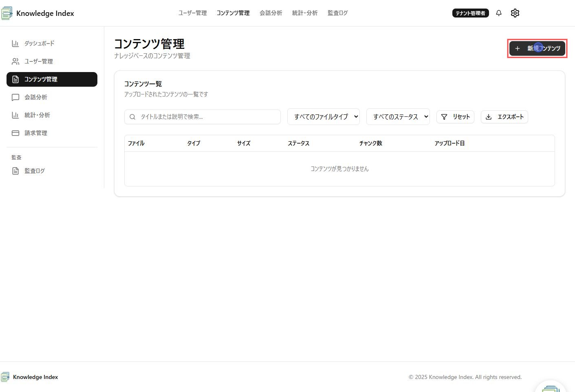Screen dimensions: 575x392
Task: Click the タイプ column header
Action: [194, 143]
